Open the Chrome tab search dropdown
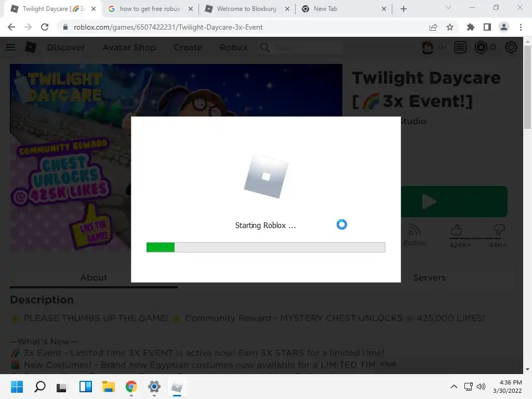The image size is (532, 399). click(x=448, y=7)
